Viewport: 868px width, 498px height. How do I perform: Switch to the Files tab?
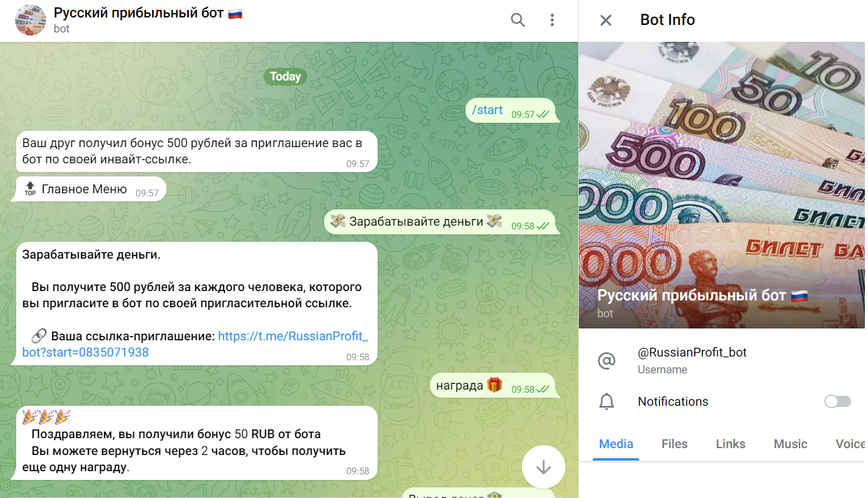[674, 444]
